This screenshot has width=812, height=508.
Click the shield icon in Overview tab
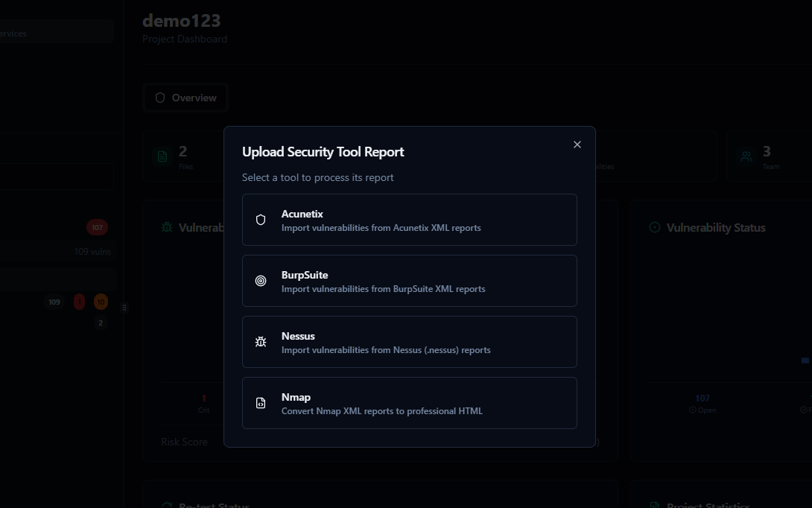click(160, 98)
